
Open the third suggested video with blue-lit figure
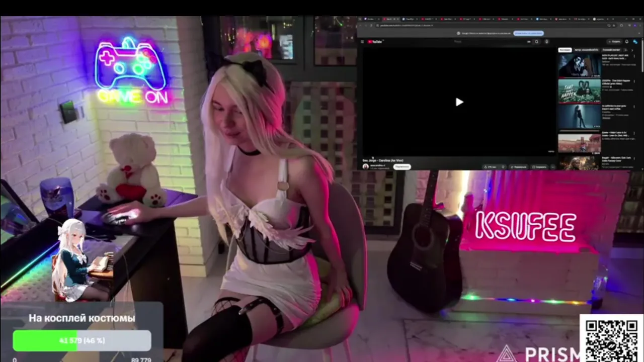click(579, 116)
